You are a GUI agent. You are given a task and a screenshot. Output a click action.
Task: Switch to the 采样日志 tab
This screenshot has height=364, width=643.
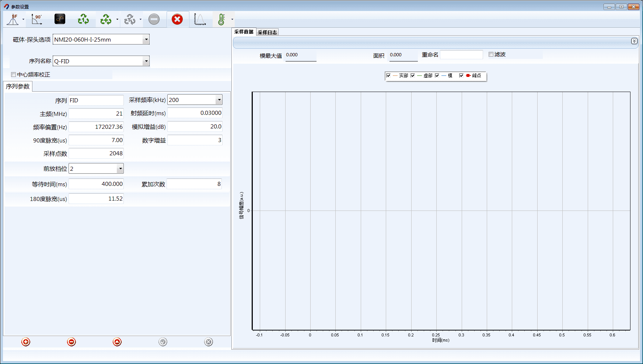pyautogui.click(x=267, y=32)
